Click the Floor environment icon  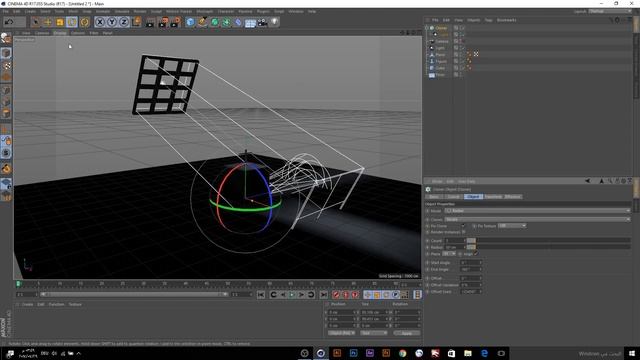click(x=250, y=22)
